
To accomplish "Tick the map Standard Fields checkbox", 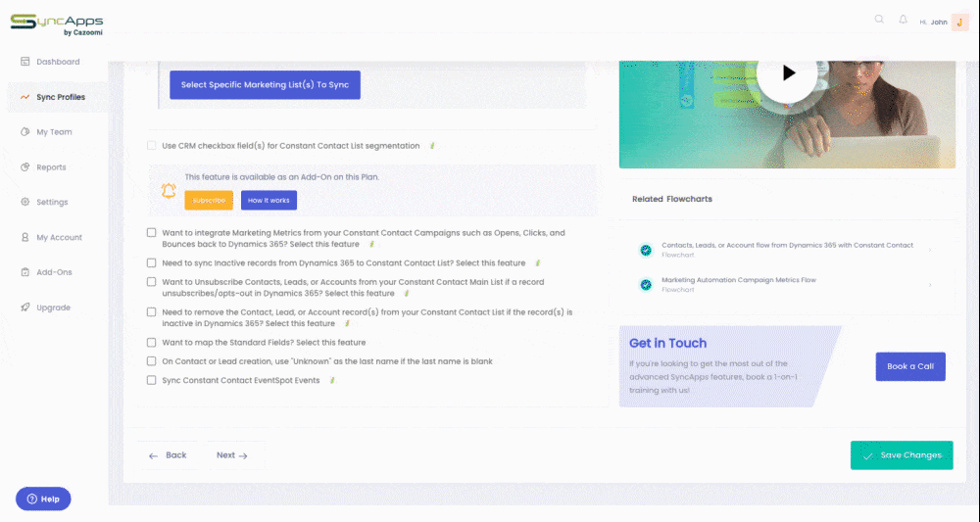I will tap(151, 343).
